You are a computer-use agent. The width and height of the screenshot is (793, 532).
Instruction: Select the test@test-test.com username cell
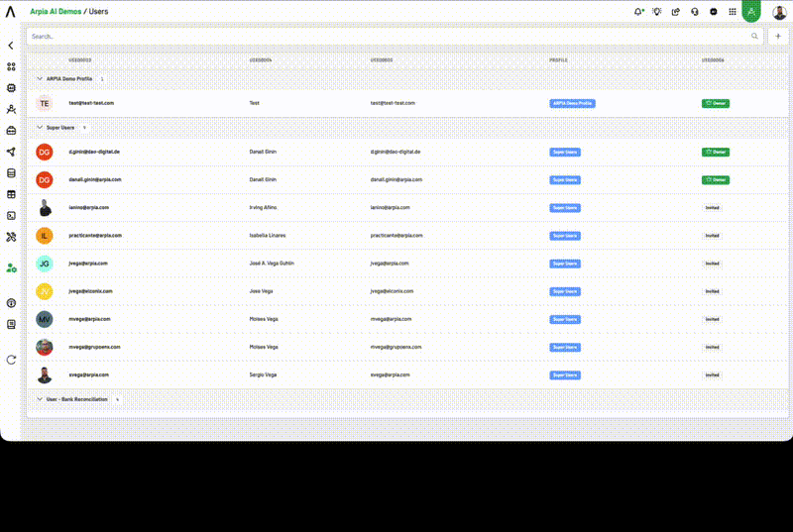click(91, 103)
